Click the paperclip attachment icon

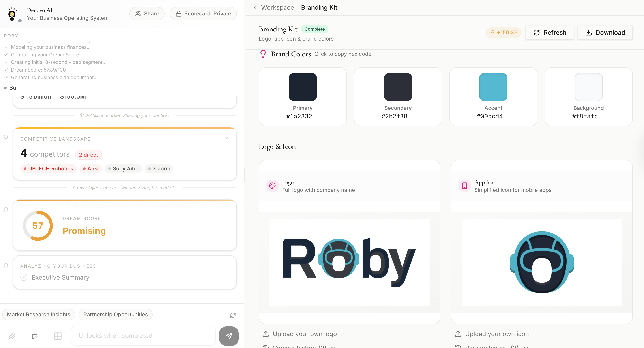pyautogui.click(x=12, y=336)
